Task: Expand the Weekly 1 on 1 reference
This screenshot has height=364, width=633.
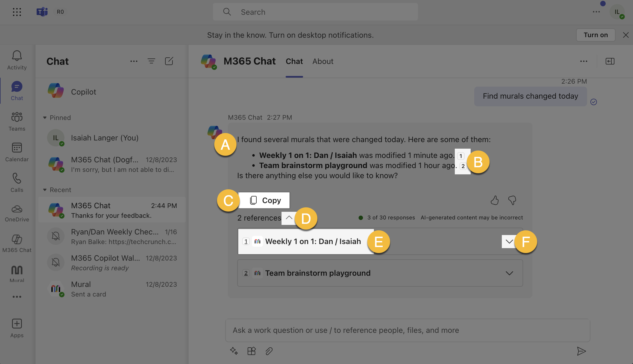Action: (x=509, y=242)
